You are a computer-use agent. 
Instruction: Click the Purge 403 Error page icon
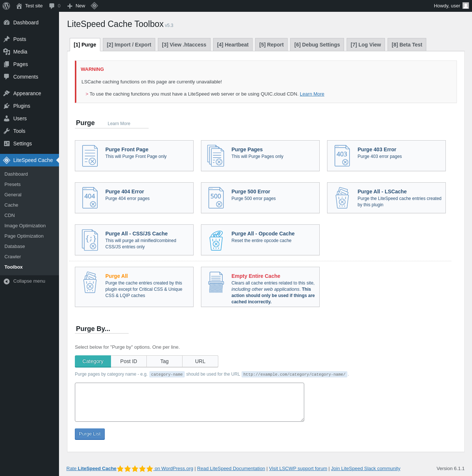click(x=342, y=156)
